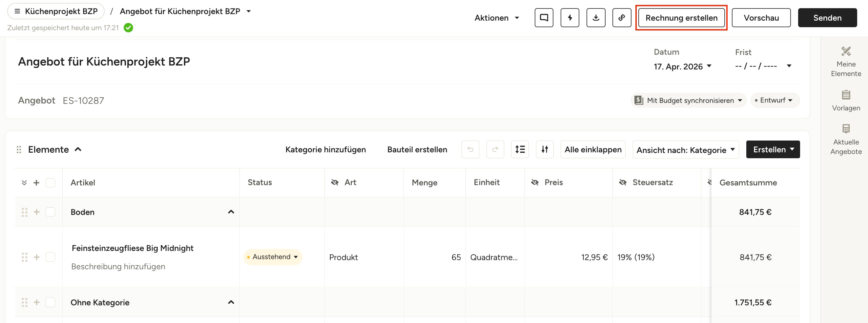The width and height of the screenshot is (868, 323).
Task: Click Beschreibung hinzufügen field
Action: [x=118, y=266]
